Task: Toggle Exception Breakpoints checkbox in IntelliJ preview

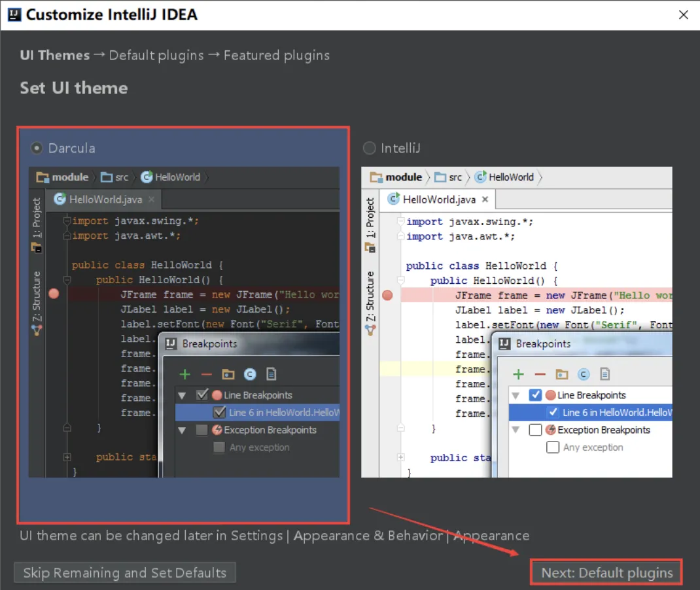Action: tap(535, 429)
